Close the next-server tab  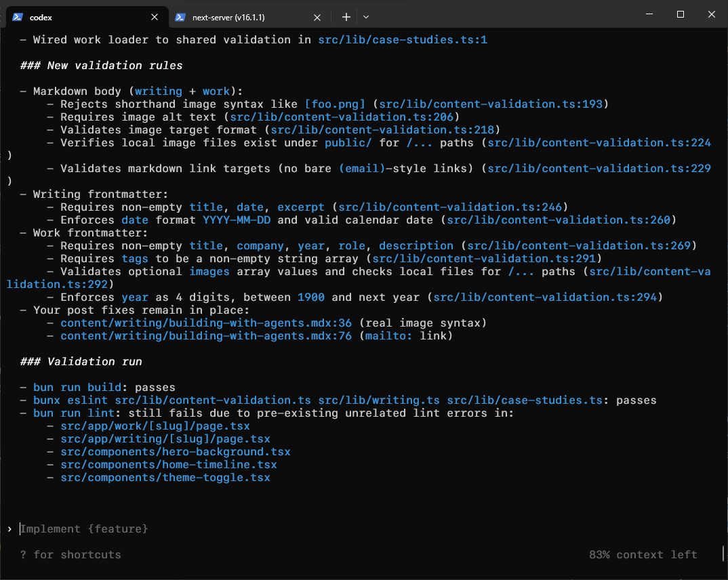coord(317,16)
